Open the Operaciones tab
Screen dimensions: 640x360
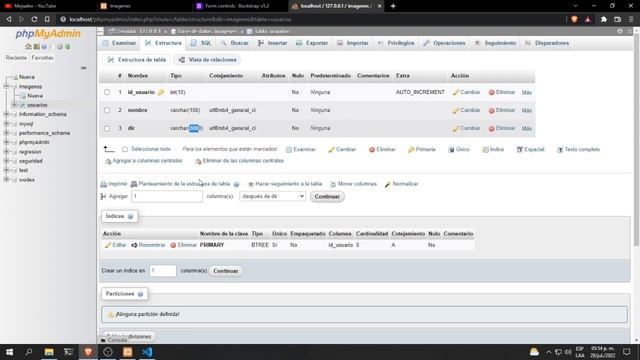(444, 43)
